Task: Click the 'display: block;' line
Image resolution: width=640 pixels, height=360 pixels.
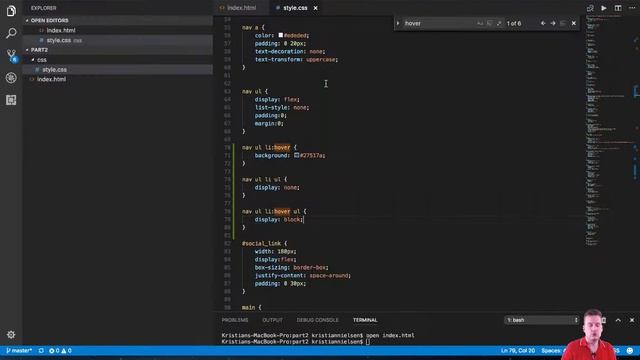Action: click(x=279, y=220)
